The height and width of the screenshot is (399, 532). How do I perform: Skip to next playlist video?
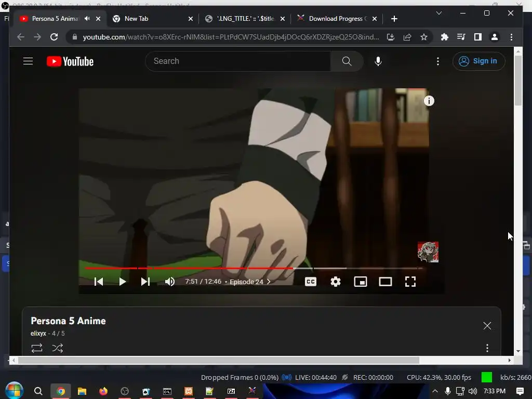[x=145, y=282]
